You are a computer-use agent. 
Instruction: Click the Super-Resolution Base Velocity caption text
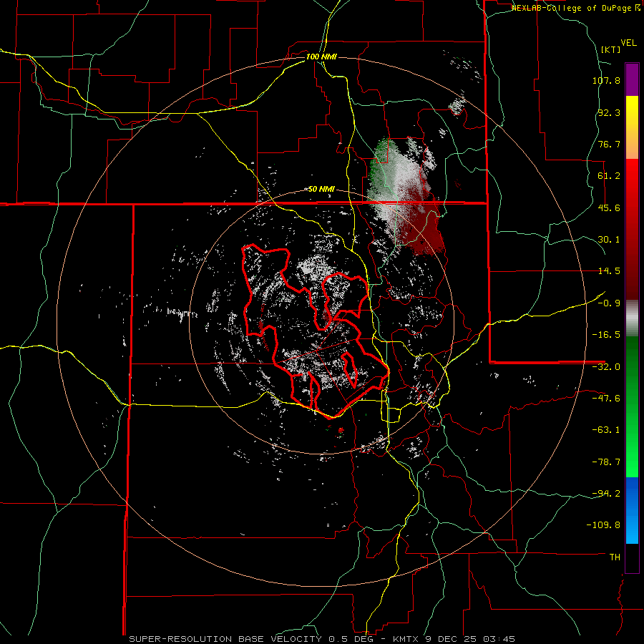coord(321,639)
